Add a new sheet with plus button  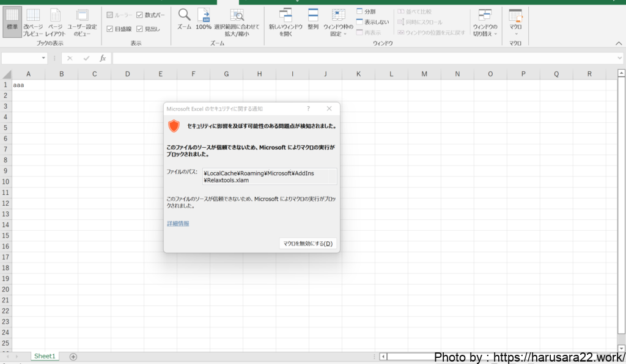[x=73, y=356]
